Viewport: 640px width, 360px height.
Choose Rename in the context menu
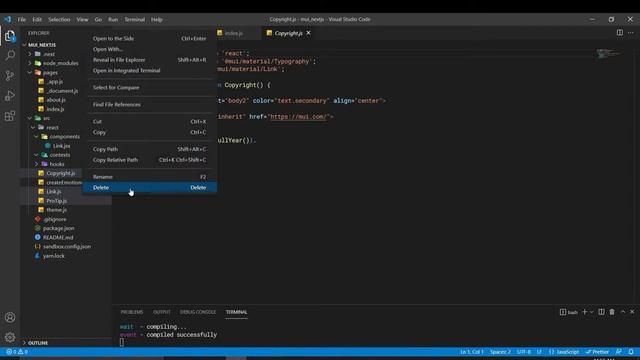pyautogui.click(x=149, y=177)
